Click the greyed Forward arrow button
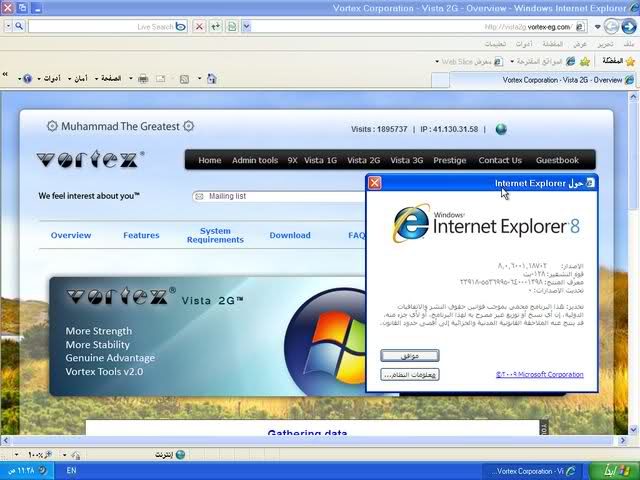The image size is (640, 480). tap(611, 27)
